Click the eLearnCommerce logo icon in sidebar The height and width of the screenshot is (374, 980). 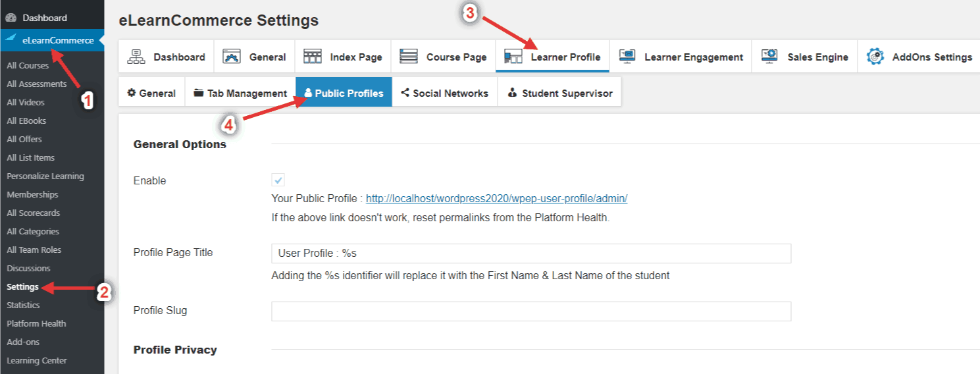click(11, 40)
